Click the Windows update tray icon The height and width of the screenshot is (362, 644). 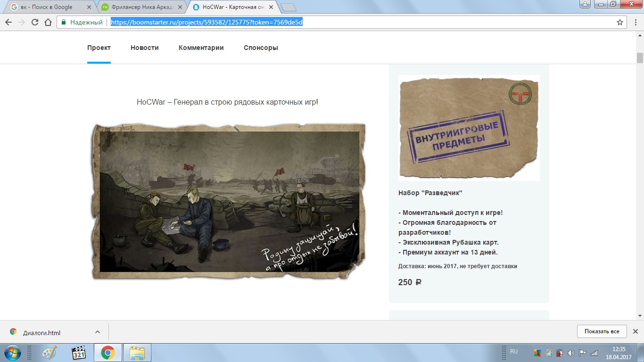pos(549,353)
